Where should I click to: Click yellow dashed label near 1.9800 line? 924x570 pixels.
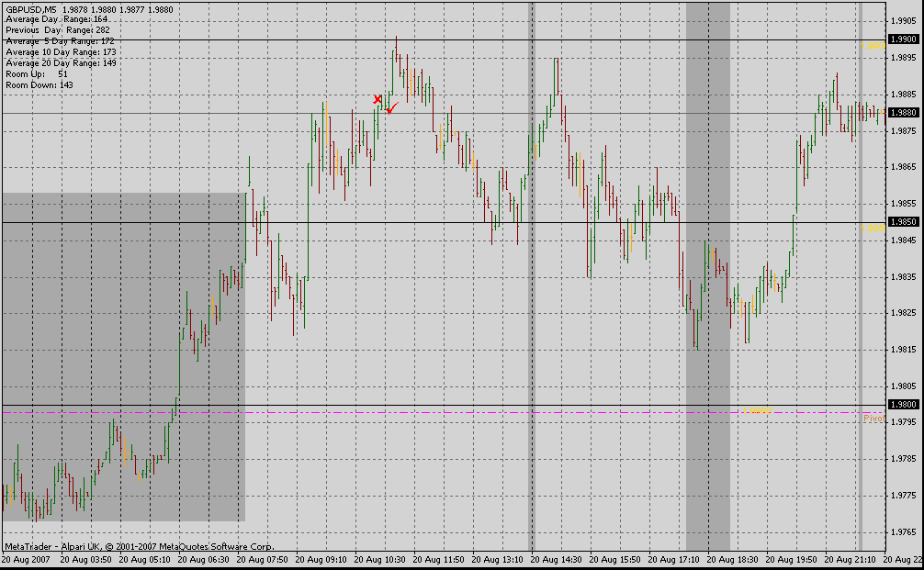pos(760,411)
